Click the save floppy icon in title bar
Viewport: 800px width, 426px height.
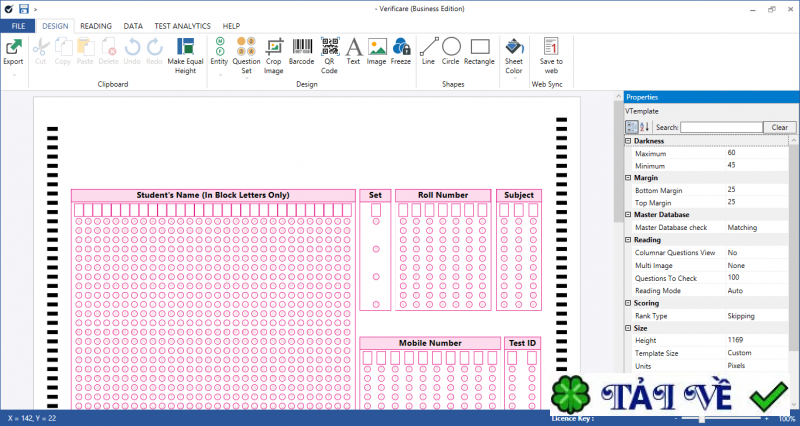24,9
